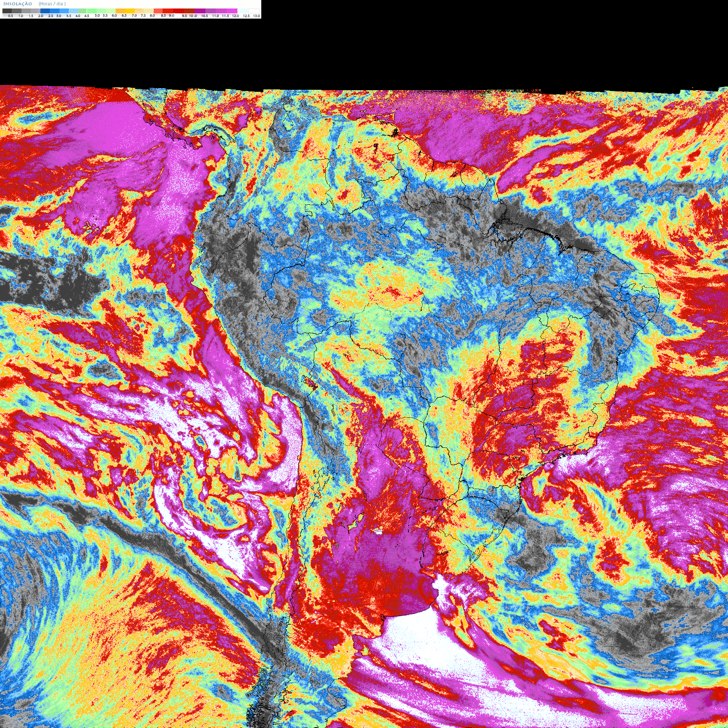Select the 9.5 legend value

click(184, 16)
